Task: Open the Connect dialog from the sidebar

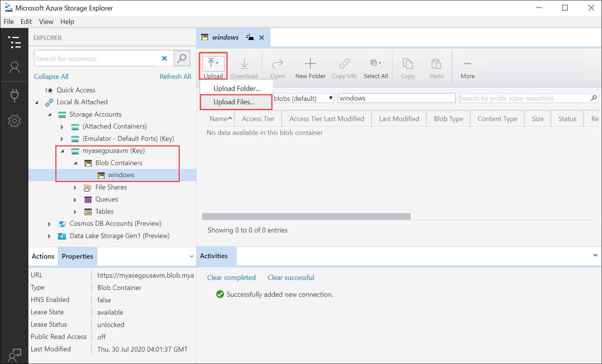Action: coord(15,95)
